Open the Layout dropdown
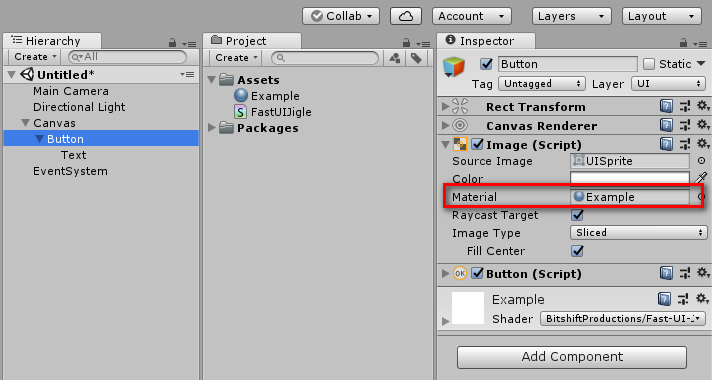The width and height of the screenshot is (712, 380). [x=662, y=16]
